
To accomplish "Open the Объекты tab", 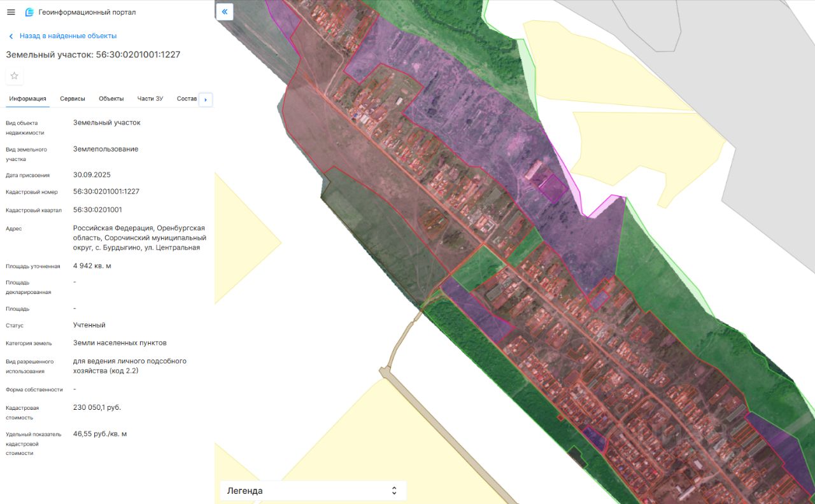I will tap(111, 99).
